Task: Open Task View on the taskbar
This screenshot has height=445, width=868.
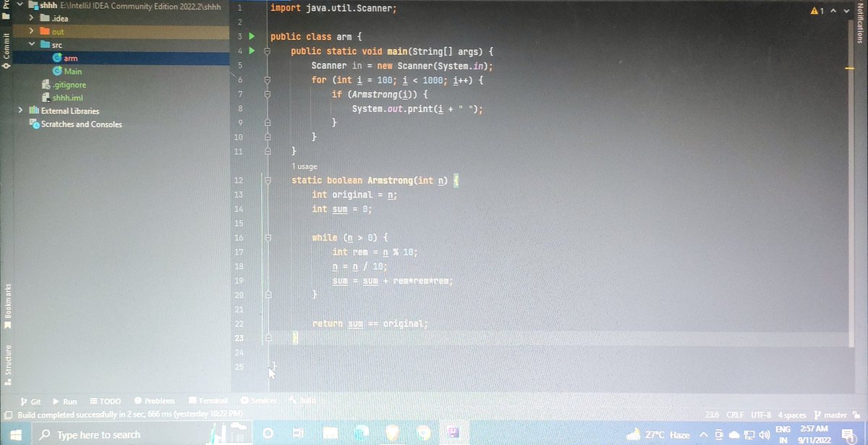Action: (298, 433)
